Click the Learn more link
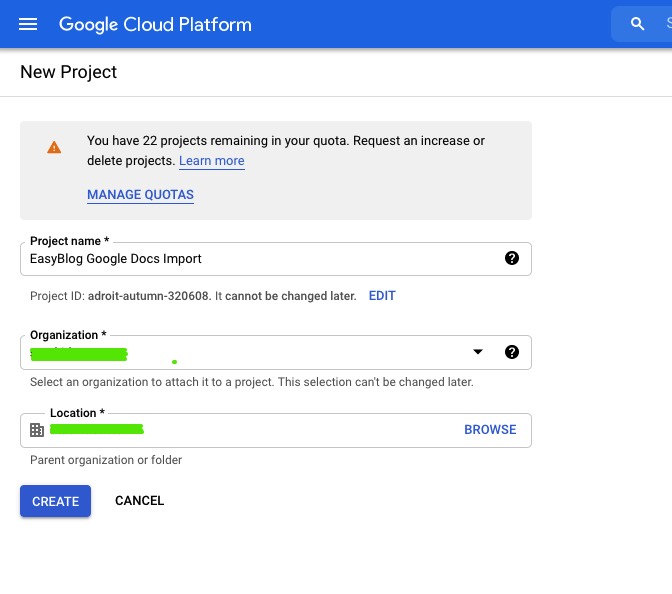Viewport: 672px width, 594px height. click(x=212, y=161)
